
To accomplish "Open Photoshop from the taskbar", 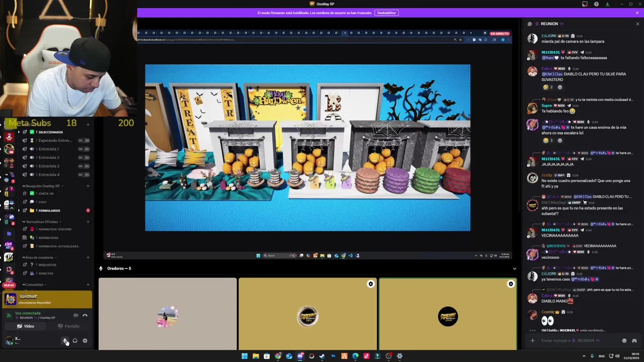I will point(333,356).
